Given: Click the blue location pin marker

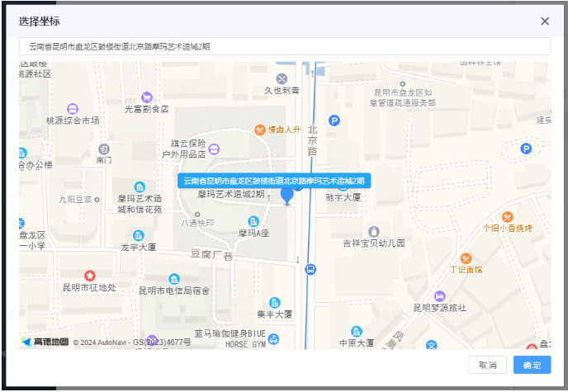Looking at the screenshot, I should 287,196.
